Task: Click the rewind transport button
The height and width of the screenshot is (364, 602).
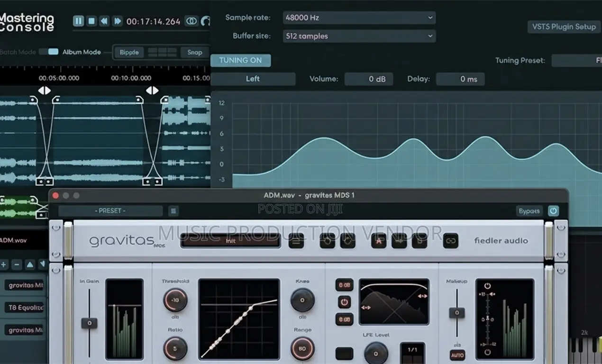Action: click(104, 21)
